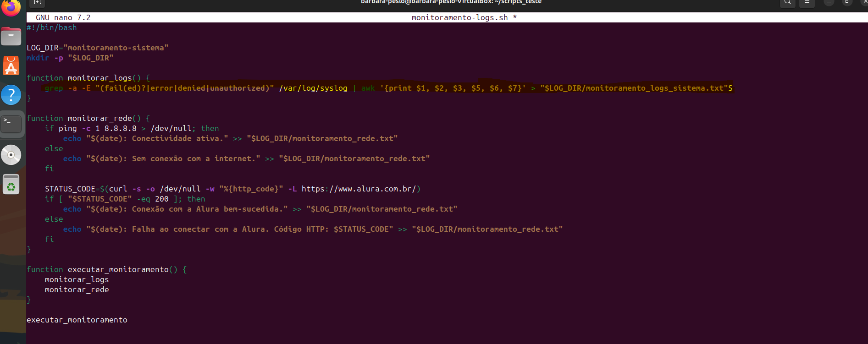Click the monitorar_rede call inside executar_monitoramento
This screenshot has height=344, width=868.
pos(77,289)
